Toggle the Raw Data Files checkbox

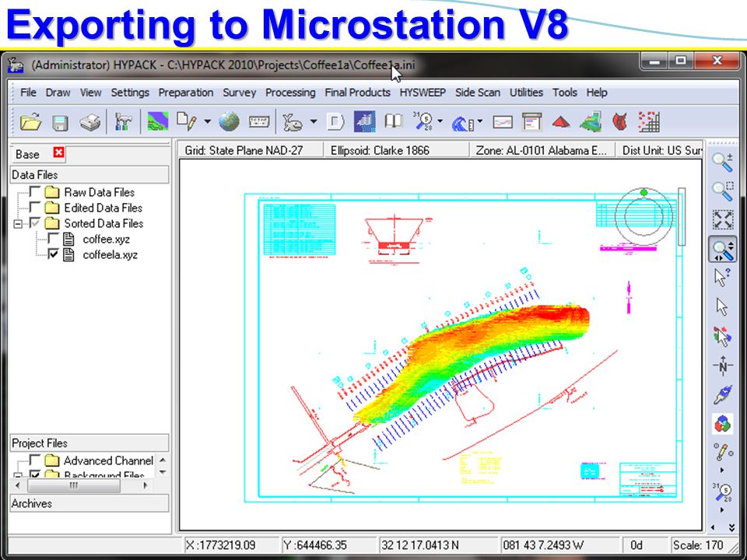tap(34, 192)
